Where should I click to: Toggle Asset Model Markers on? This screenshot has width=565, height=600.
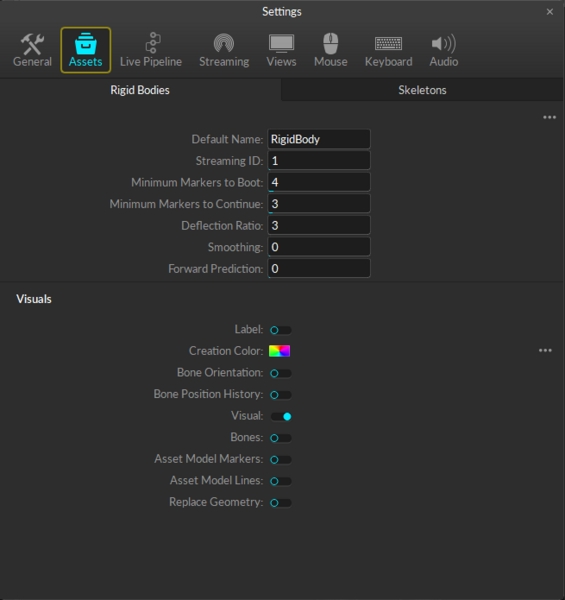pos(281,460)
